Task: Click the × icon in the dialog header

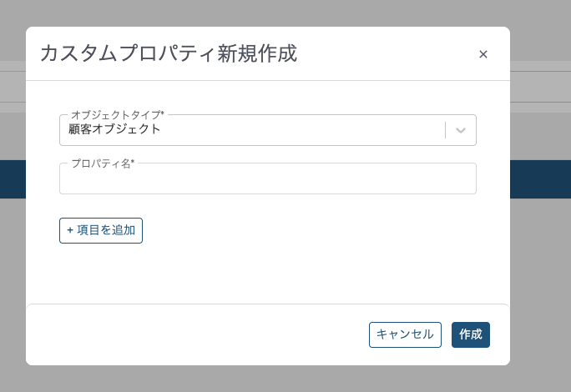Action: coord(483,54)
